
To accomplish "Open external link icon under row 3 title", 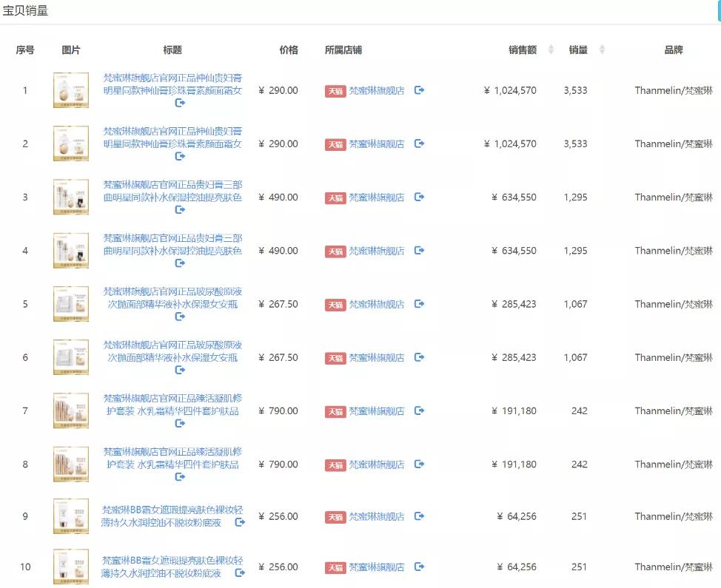I will point(180,209).
